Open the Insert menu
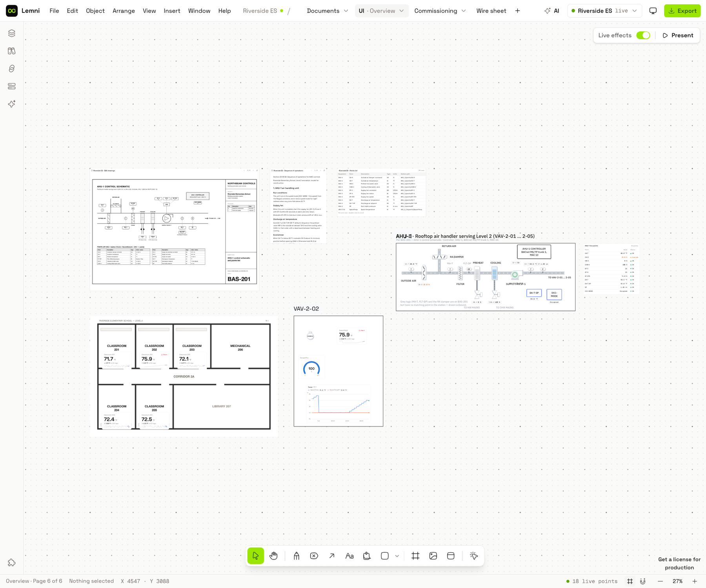The image size is (706, 588). (x=172, y=11)
